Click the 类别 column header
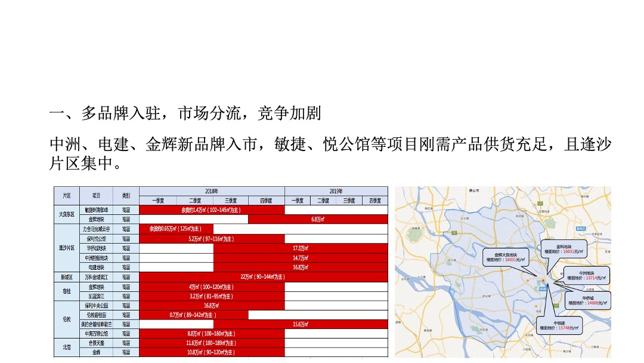This screenshot has height=363, width=644. (126, 195)
